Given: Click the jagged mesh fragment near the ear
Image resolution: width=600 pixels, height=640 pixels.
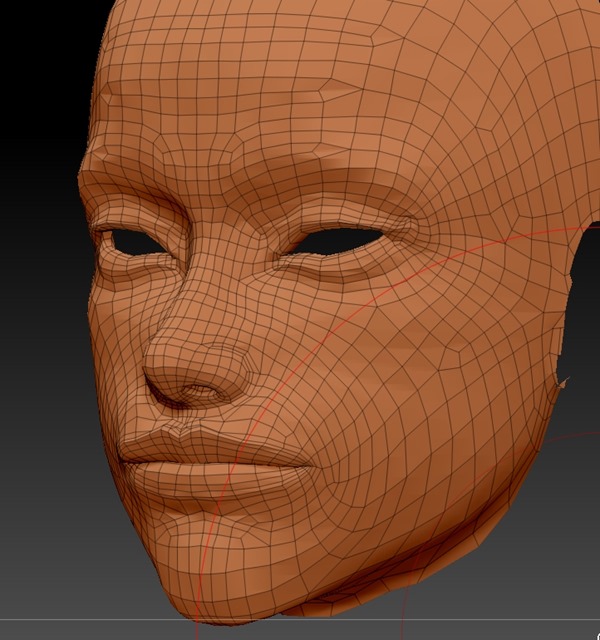Looking at the screenshot, I should point(560,385).
